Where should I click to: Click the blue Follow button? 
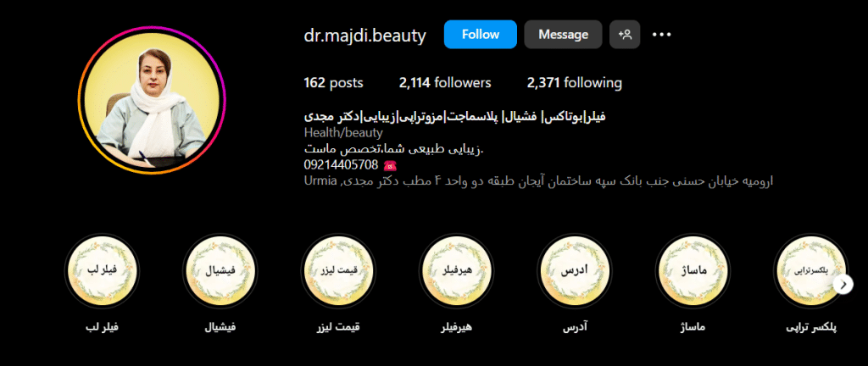480,34
